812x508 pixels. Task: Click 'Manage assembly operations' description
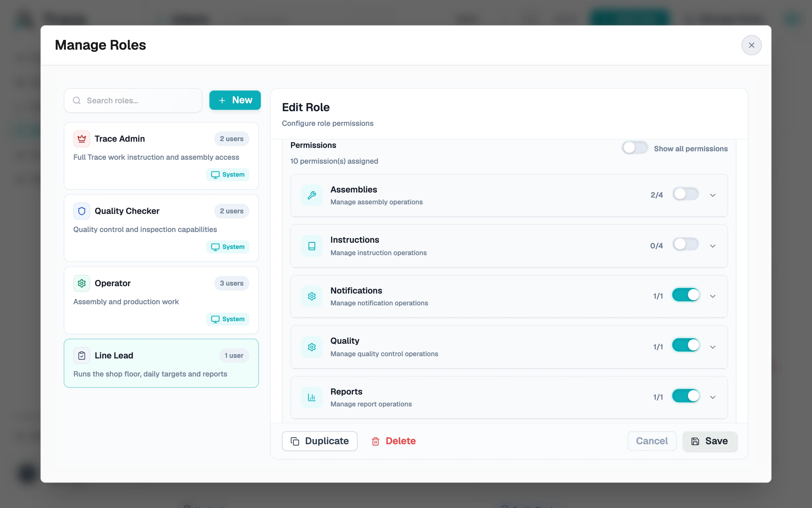376,202
